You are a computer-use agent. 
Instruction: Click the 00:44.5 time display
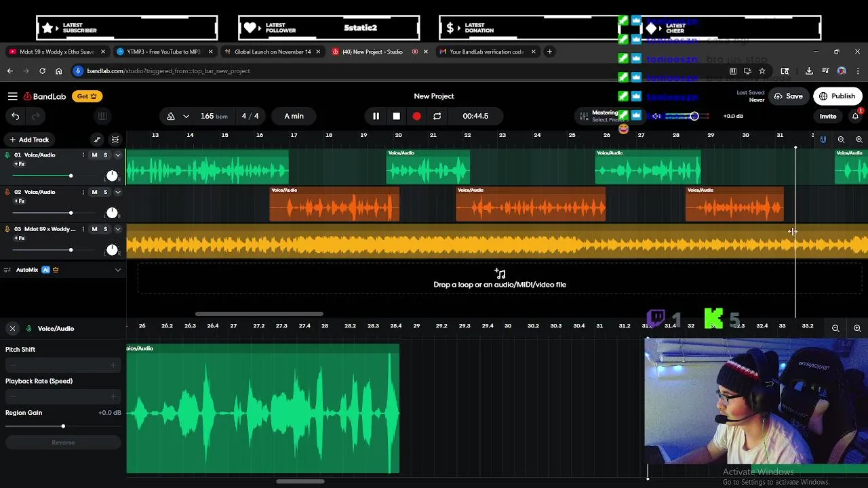[x=475, y=116]
